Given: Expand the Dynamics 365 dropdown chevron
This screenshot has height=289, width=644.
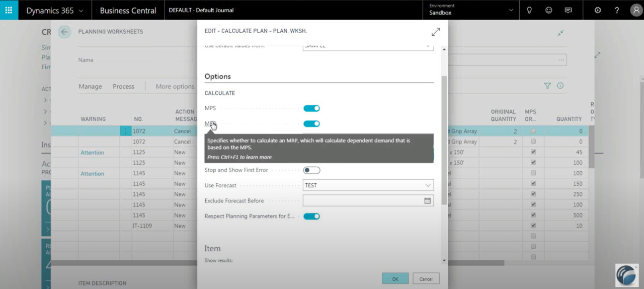Looking at the screenshot, I should tap(82, 11).
